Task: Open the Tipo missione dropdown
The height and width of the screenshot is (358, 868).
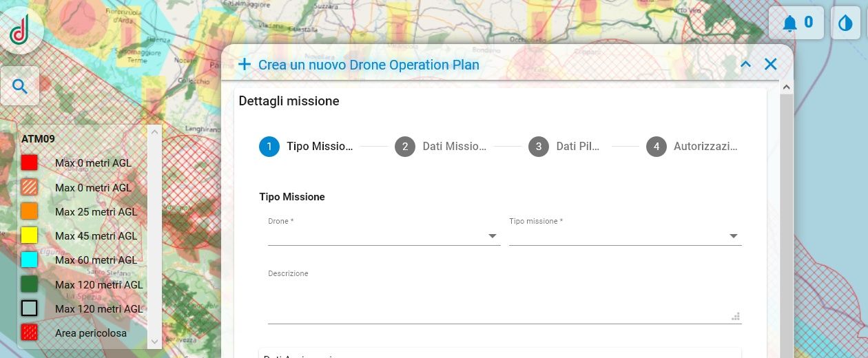Action: tap(625, 236)
